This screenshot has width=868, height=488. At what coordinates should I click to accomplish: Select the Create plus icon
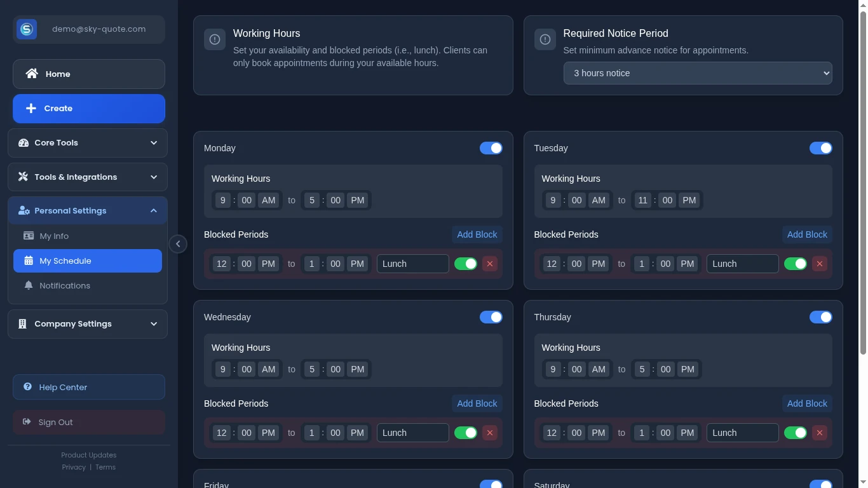tap(31, 108)
